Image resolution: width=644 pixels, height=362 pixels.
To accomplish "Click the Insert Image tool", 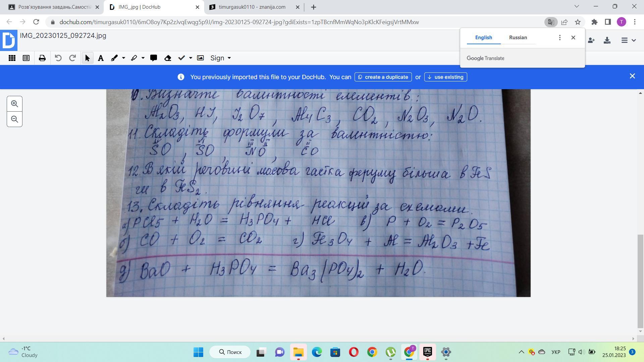I will (200, 58).
